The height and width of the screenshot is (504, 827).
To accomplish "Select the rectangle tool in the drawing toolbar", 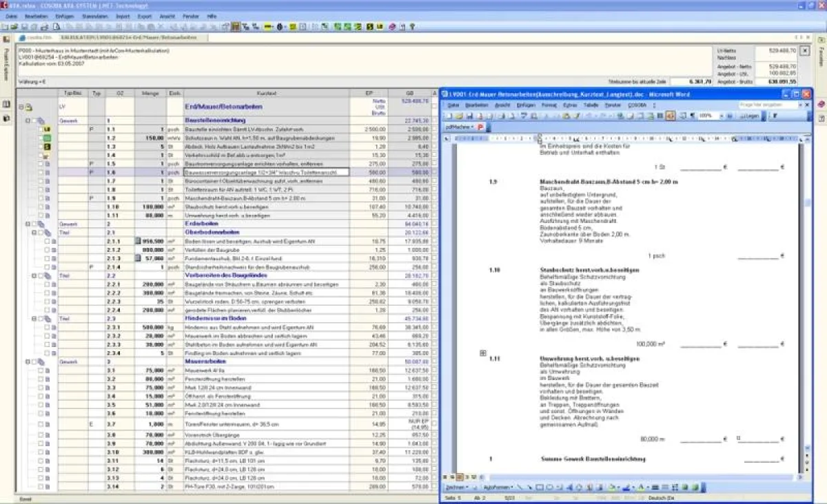I will tap(540, 487).
